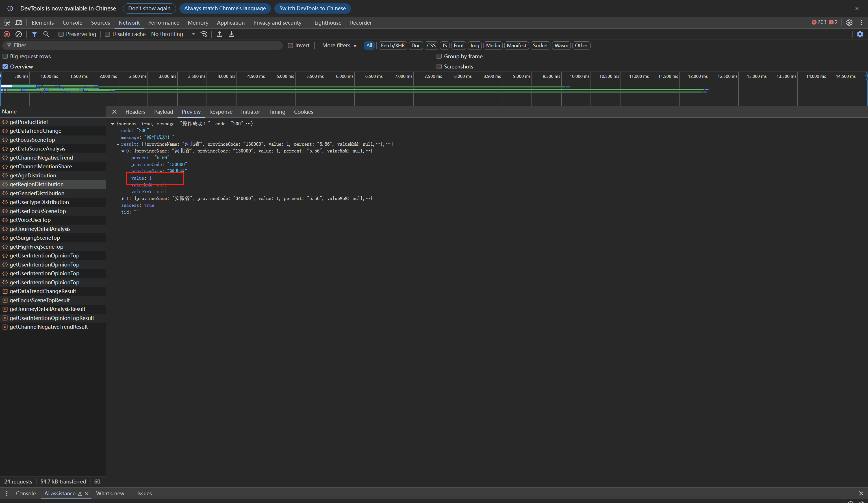868x503 pixels.
Task: Check the Disable cache option
Action: click(107, 34)
